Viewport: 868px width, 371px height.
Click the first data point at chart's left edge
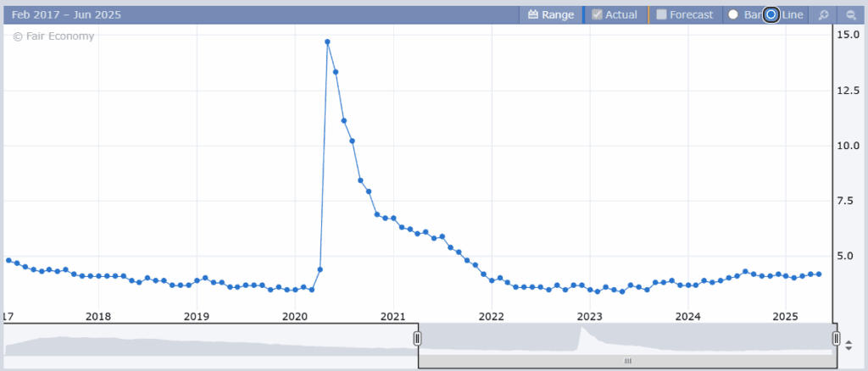coord(8,260)
